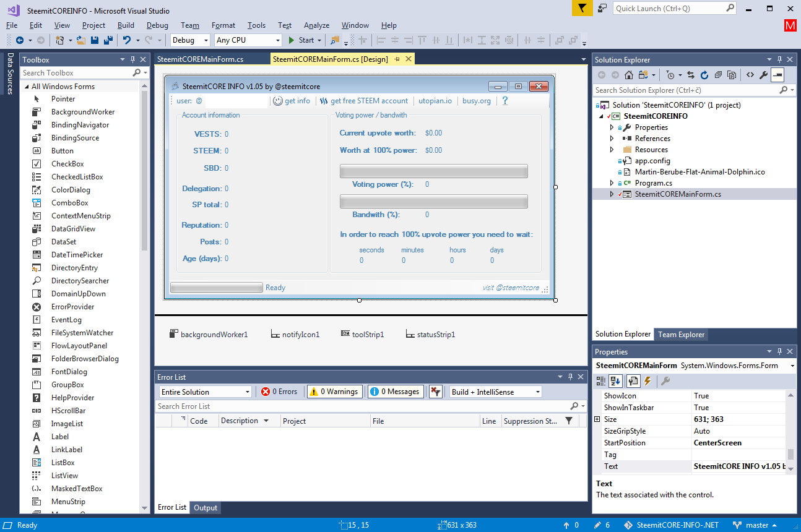The image size is (801, 532).
Task: Show Events using the lightning bolt icon
Action: (647, 381)
